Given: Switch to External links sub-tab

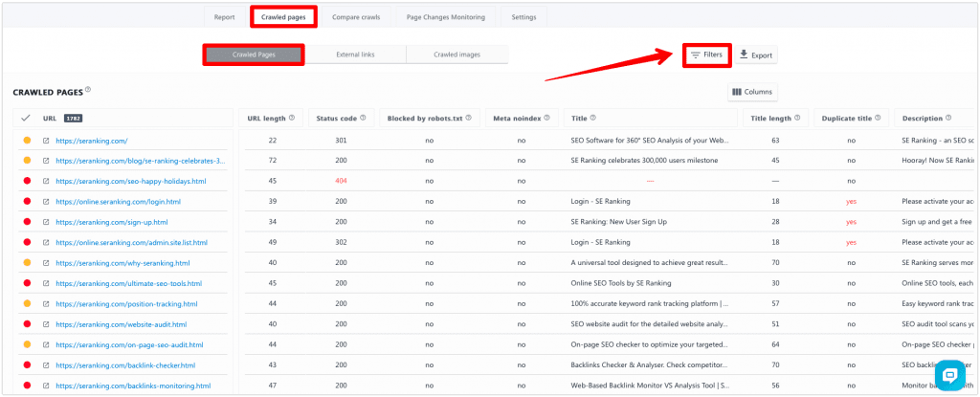Looking at the screenshot, I should pos(355,55).
